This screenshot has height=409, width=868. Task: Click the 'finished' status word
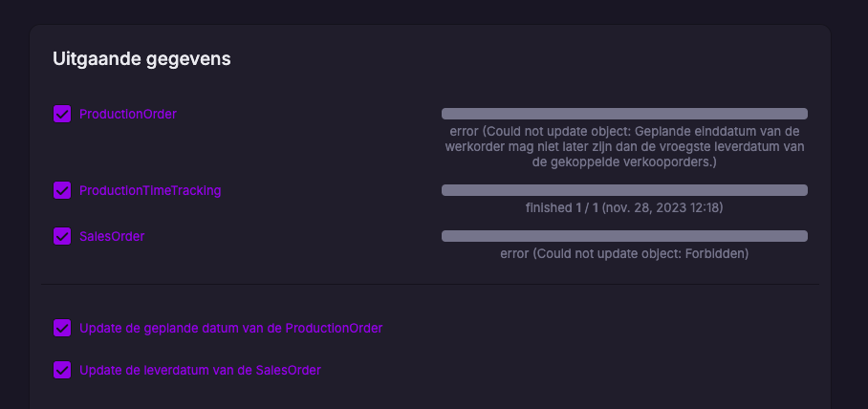coord(548,207)
